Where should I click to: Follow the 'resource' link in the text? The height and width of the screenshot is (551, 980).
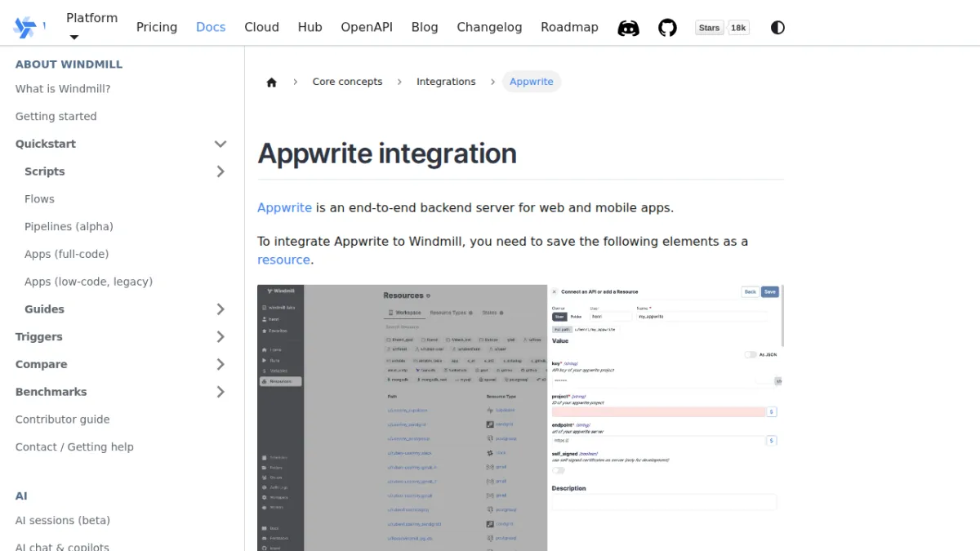pyautogui.click(x=283, y=260)
